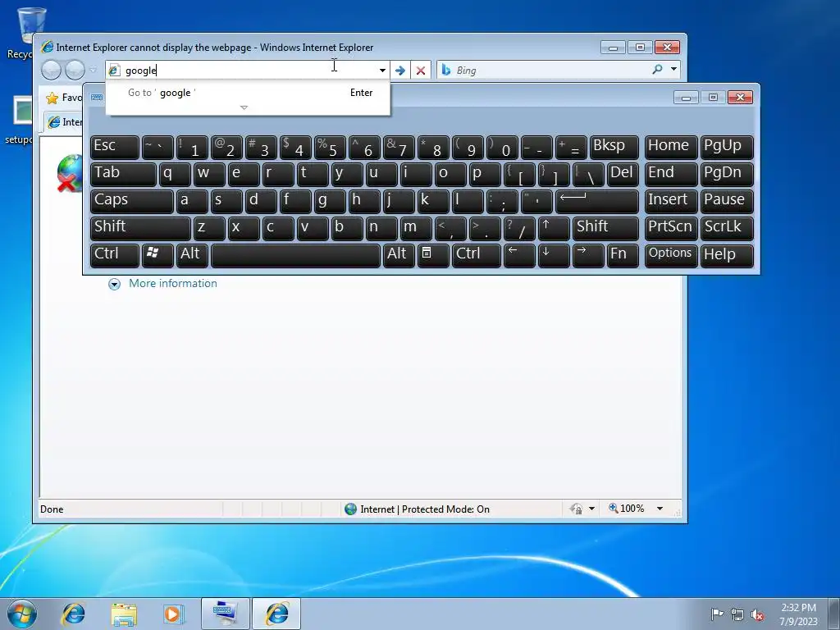The width and height of the screenshot is (840, 630).
Task: Click the Bing search magnifier icon
Action: pyautogui.click(x=657, y=70)
